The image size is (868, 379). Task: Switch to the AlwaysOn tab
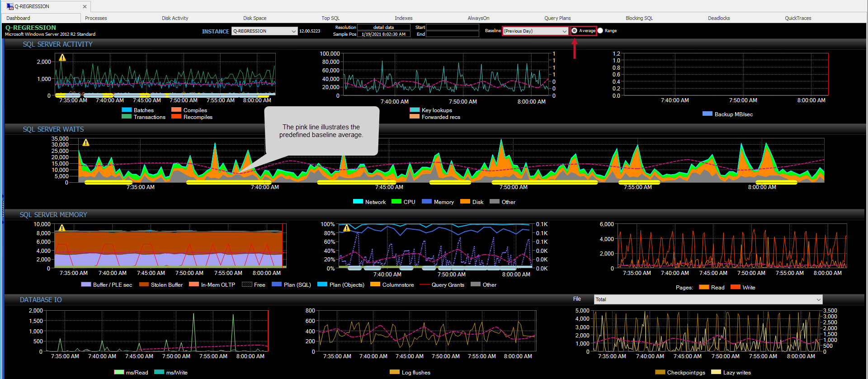pyautogui.click(x=478, y=18)
